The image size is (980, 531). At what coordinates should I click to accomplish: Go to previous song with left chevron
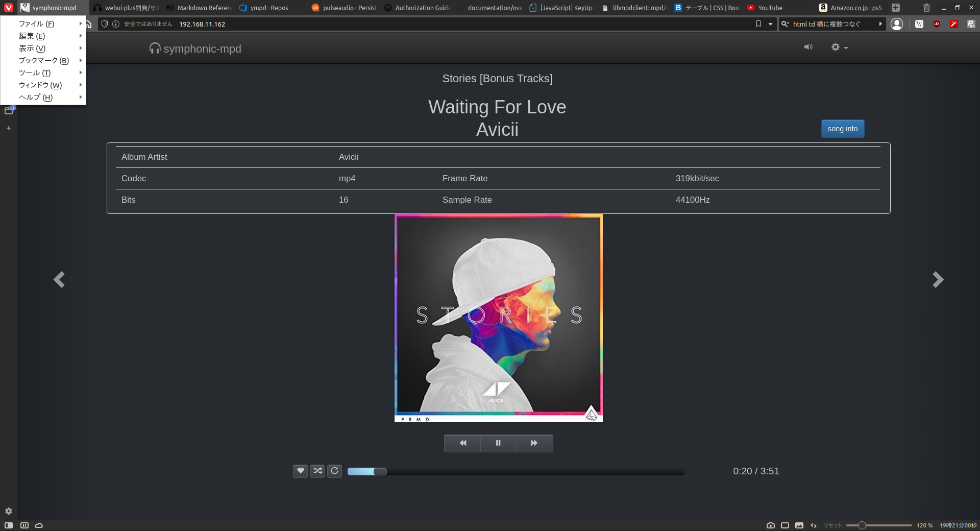point(59,279)
